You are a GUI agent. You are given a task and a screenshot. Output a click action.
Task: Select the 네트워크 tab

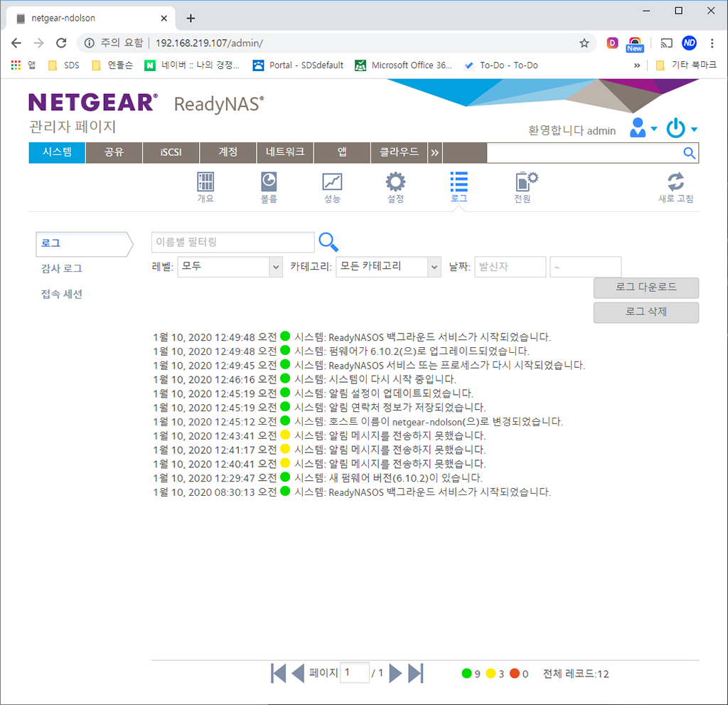[285, 153]
